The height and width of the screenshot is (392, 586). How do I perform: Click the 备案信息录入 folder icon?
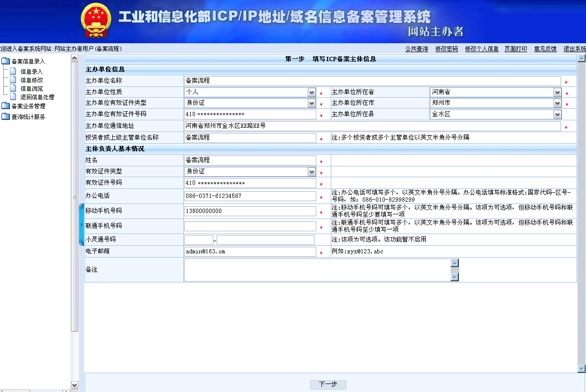pyautogui.click(x=6, y=61)
